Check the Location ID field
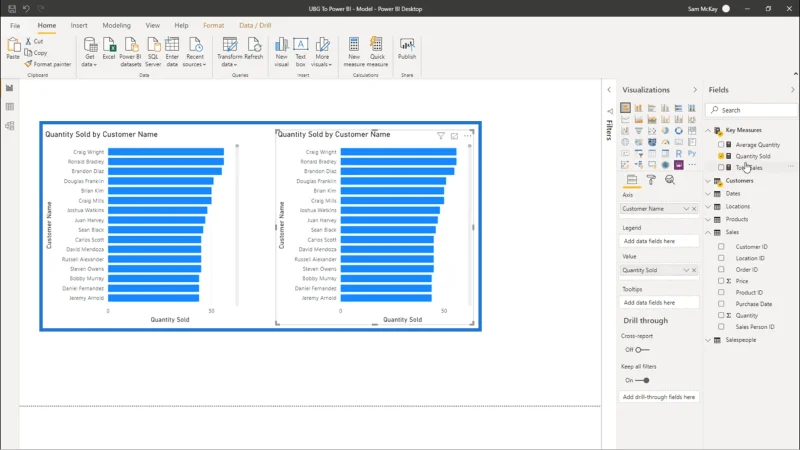The height and width of the screenshot is (450, 800). 721,258
